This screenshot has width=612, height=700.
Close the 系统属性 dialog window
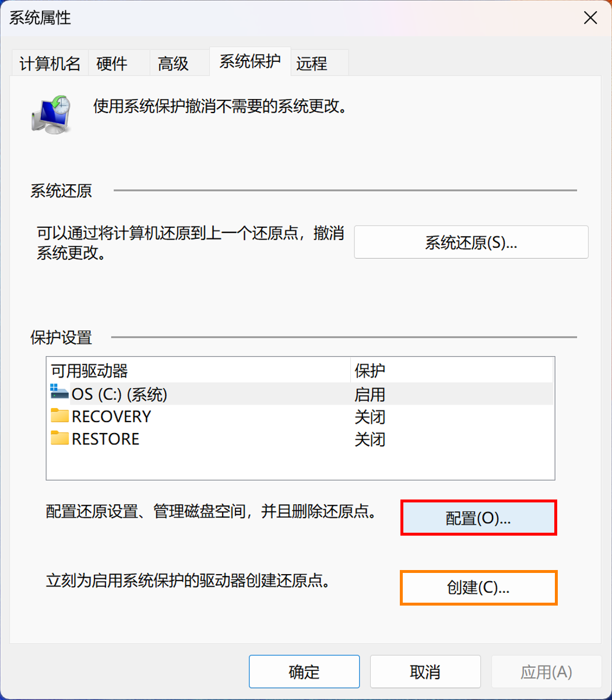click(590, 18)
